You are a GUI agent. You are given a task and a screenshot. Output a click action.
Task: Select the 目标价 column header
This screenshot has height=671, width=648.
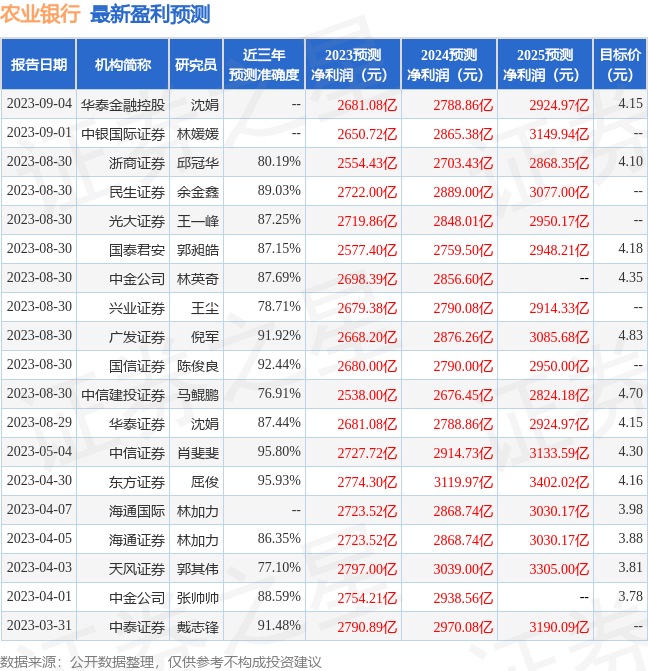[x=620, y=65]
